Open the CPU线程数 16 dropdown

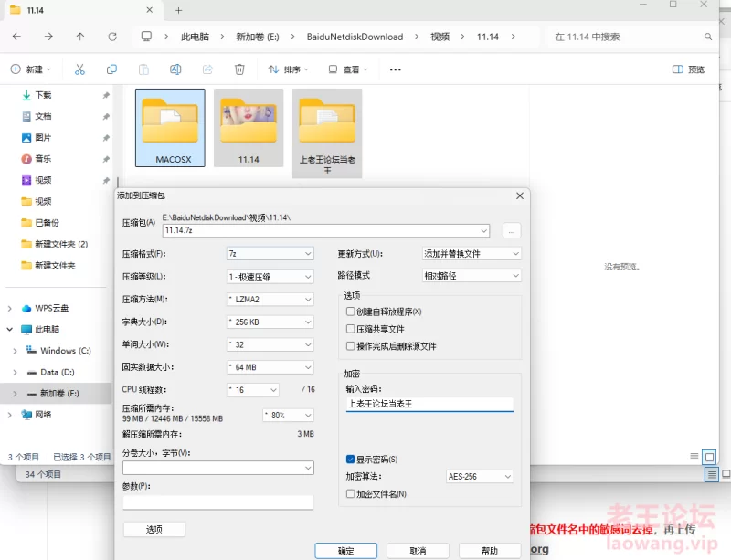253,390
